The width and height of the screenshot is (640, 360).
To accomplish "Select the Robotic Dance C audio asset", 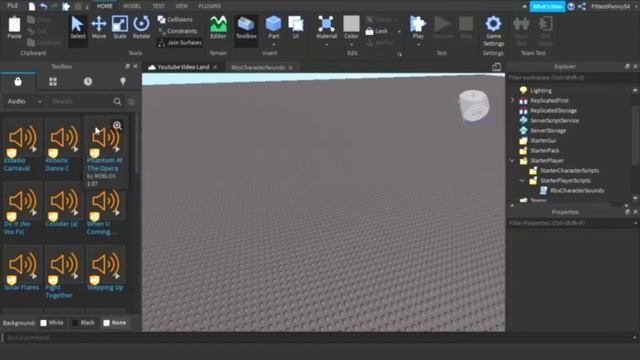I will coord(64,145).
